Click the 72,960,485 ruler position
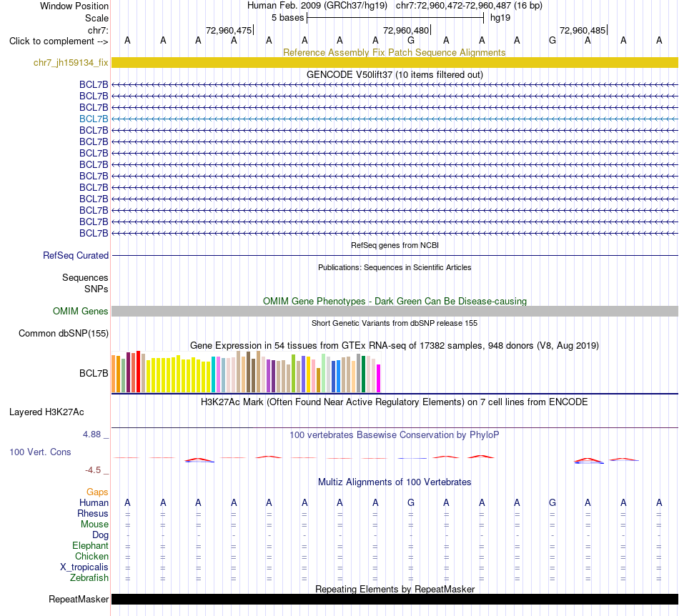This screenshot has height=616, width=679. pos(583,30)
